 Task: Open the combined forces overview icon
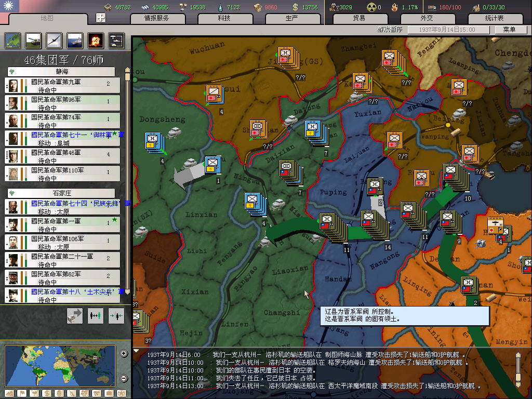pos(116,41)
